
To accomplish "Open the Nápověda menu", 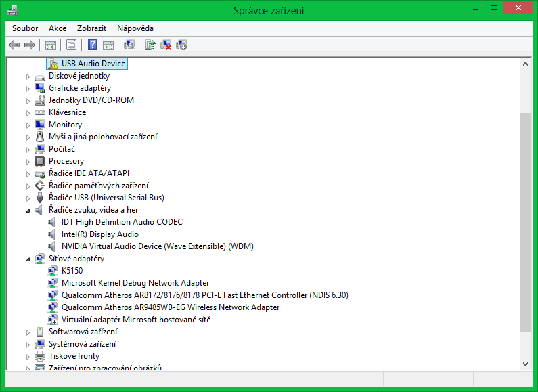I will (x=135, y=28).
